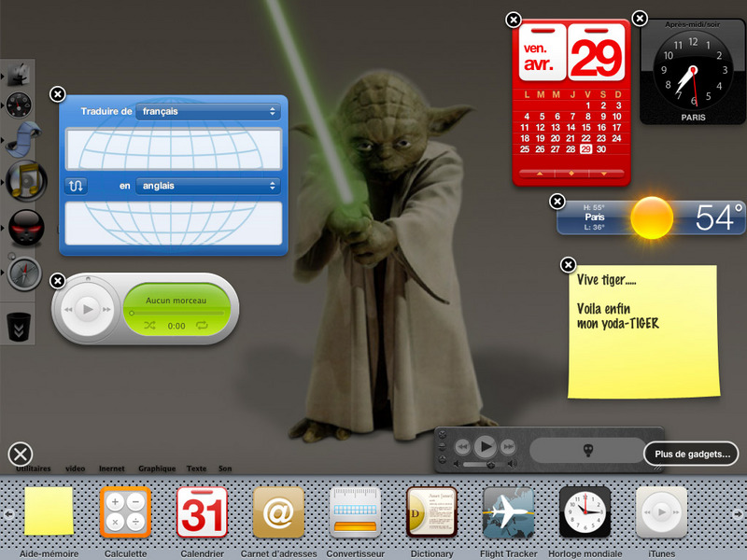Open the 'anglais' target language dropdown
This screenshot has height=560, width=747.
[x=208, y=186]
